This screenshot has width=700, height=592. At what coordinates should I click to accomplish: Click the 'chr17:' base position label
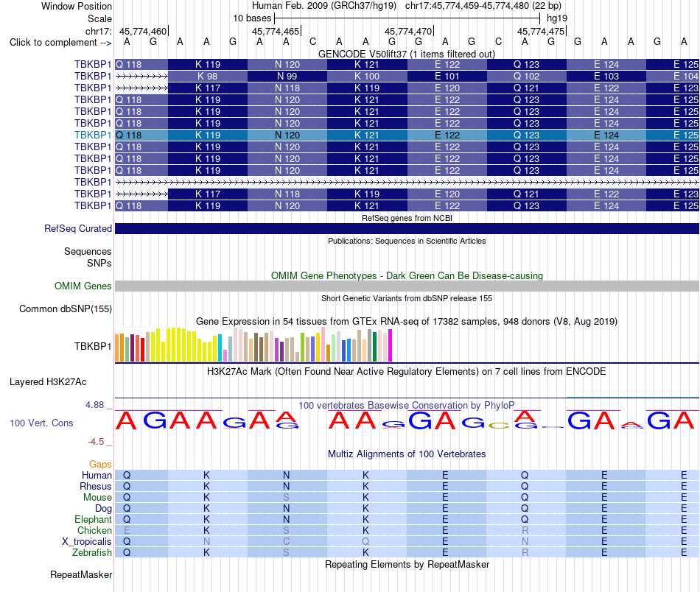[x=98, y=31]
